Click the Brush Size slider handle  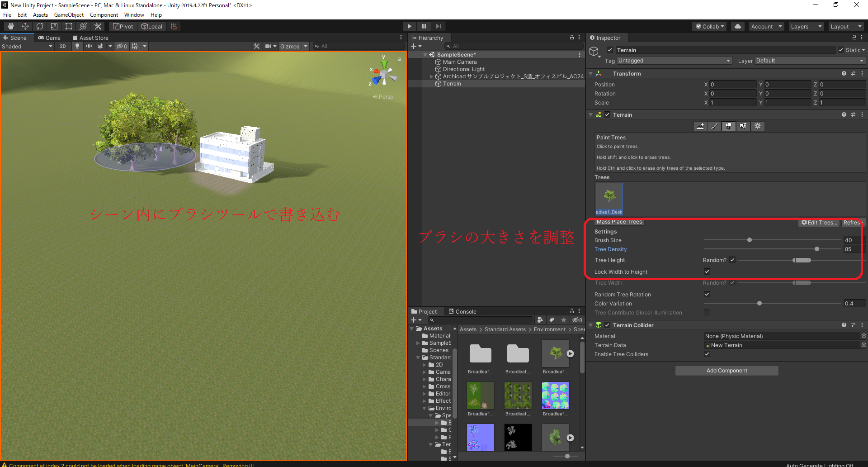coord(750,240)
